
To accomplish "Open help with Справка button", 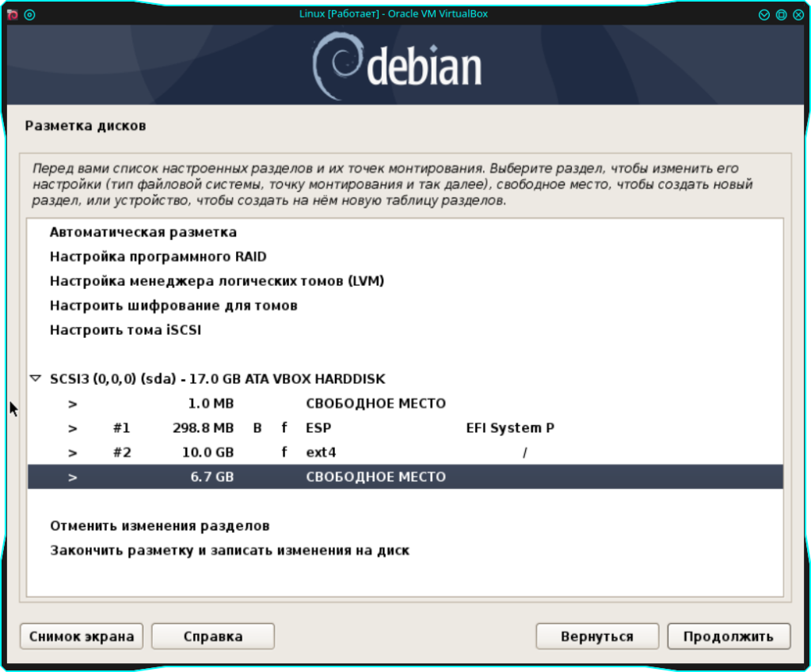I will 212,636.
